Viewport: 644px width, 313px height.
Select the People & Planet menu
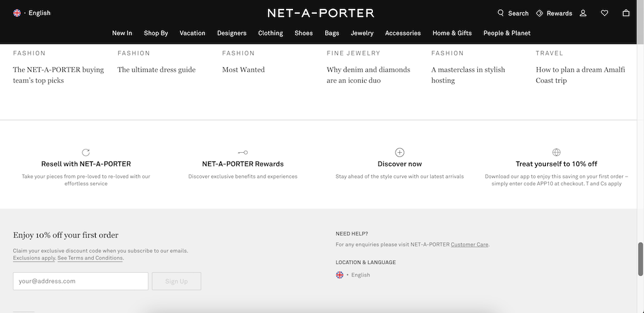[x=507, y=33]
